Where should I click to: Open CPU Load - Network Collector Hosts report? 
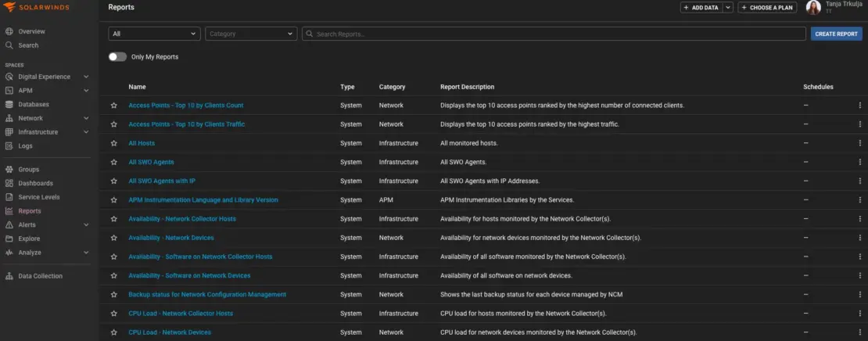pyautogui.click(x=181, y=314)
